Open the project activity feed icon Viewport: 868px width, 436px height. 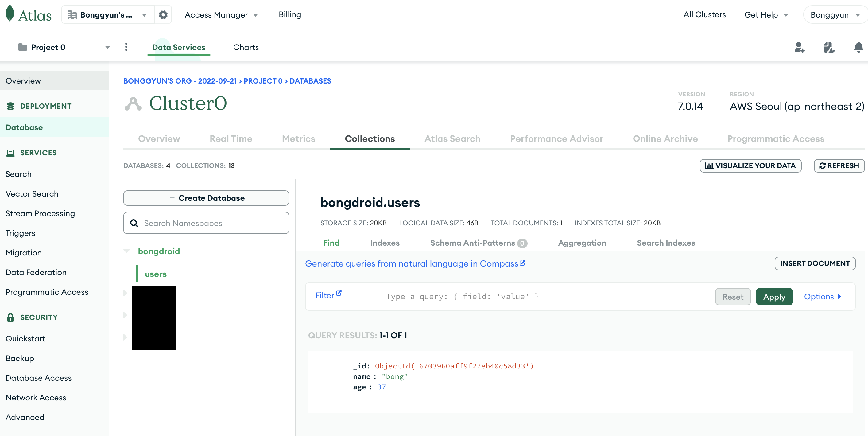(x=829, y=47)
